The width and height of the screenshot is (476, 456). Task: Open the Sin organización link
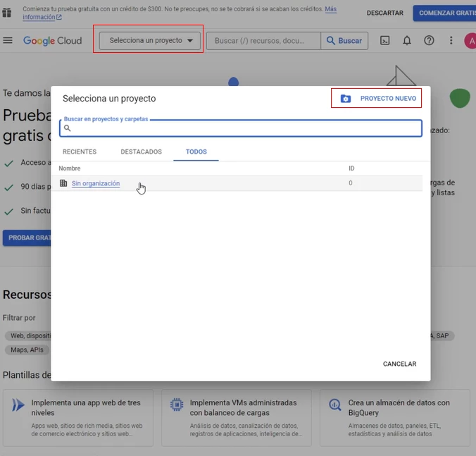(96, 183)
